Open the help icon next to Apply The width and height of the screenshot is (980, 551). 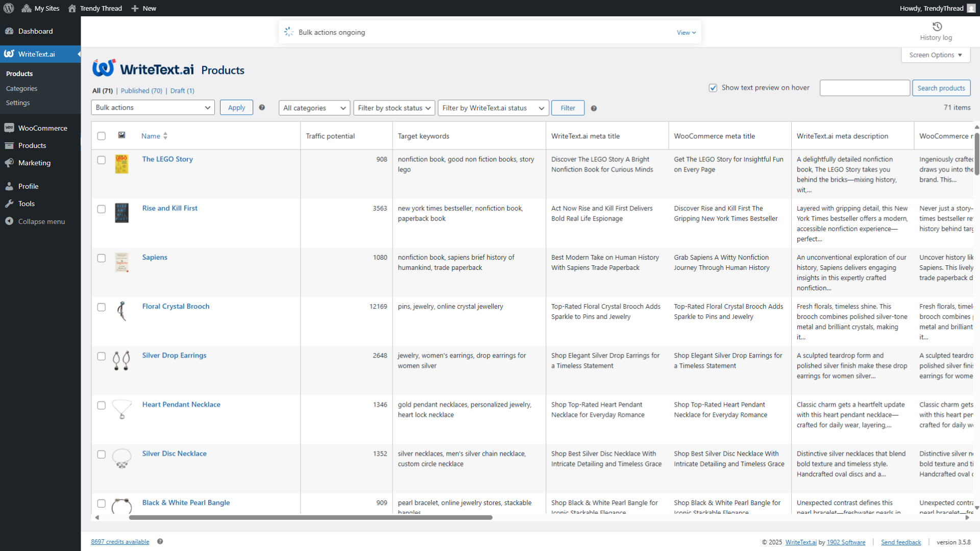point(262,107)
